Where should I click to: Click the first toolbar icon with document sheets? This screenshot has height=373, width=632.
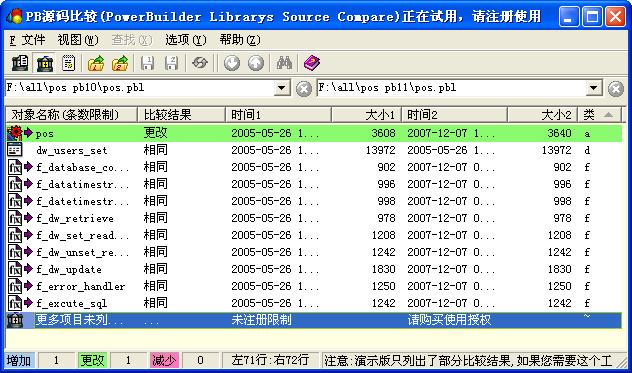point(20,63)
